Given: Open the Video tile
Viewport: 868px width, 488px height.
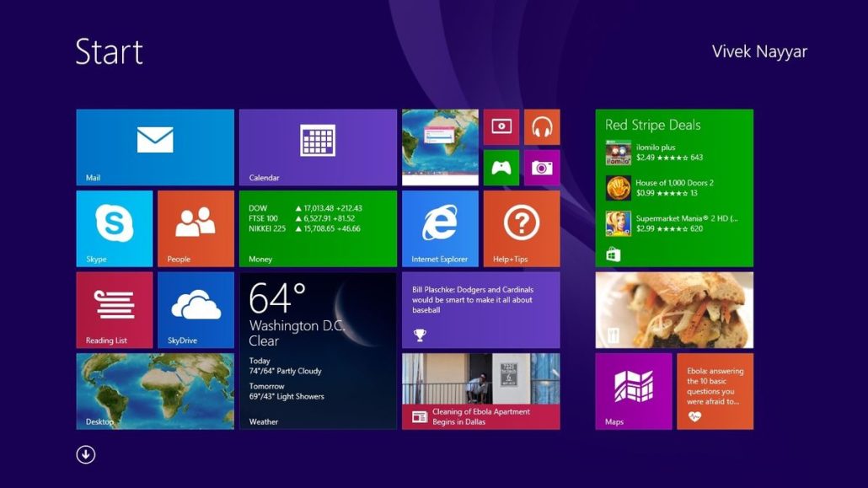Looking at the screenshot, I should click(501, 127).
